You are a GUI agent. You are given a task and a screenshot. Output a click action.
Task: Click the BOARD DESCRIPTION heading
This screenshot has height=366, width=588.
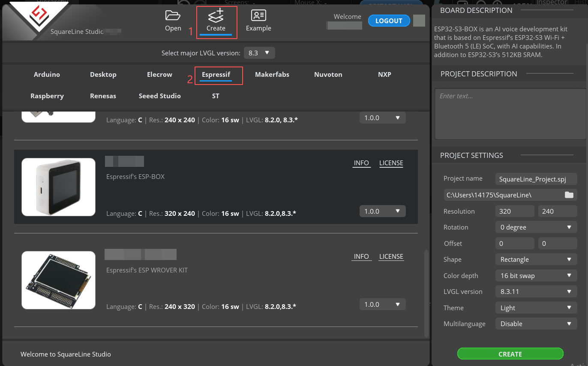tap(476, 10)
